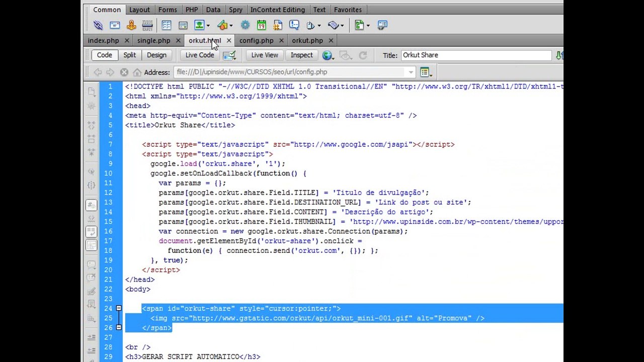Open the Script dropdown arrow

(x=342, y=26)
